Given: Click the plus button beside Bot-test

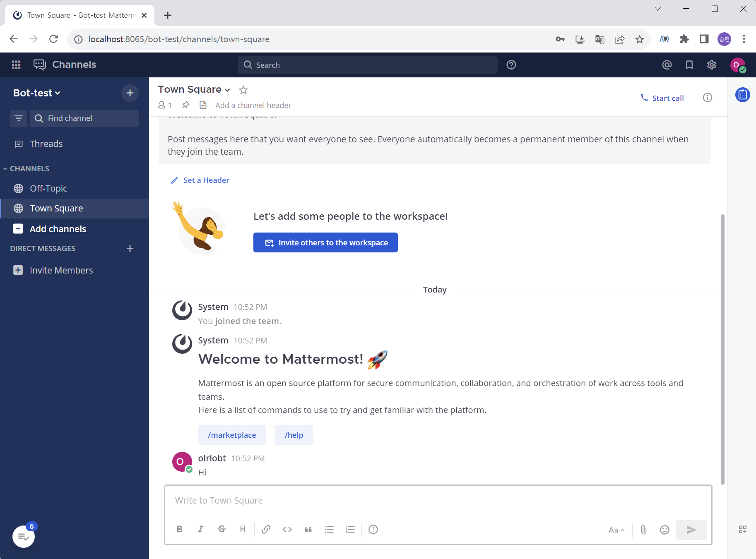Looking at the screenshot, I should click(x=130, y=93).
